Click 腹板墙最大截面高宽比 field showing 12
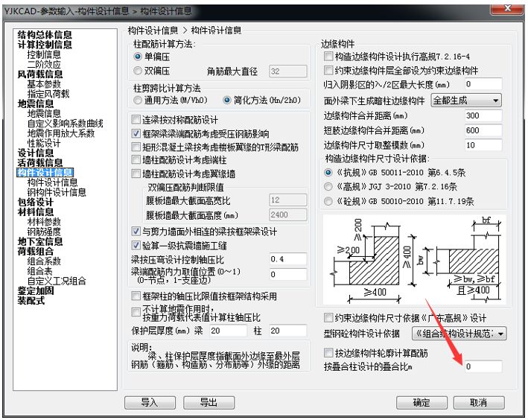This screenshot has height=420, width=528. click(288, 200)
